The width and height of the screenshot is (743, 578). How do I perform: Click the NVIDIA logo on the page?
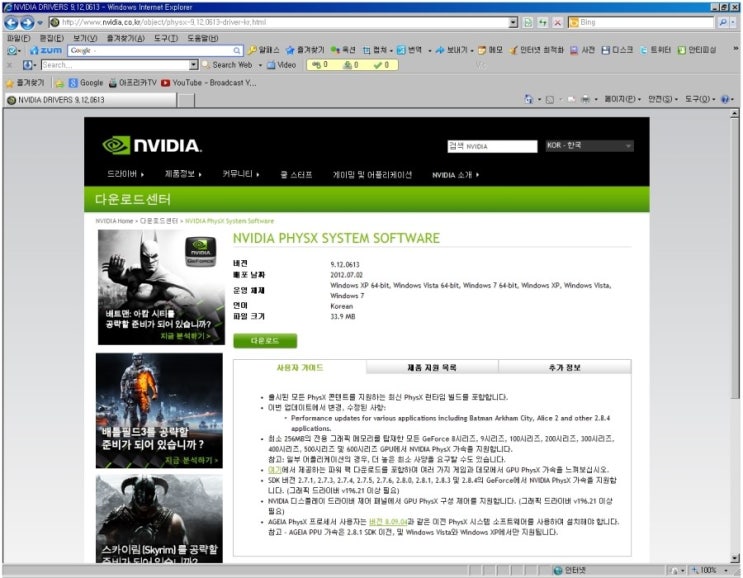[152, 145]
